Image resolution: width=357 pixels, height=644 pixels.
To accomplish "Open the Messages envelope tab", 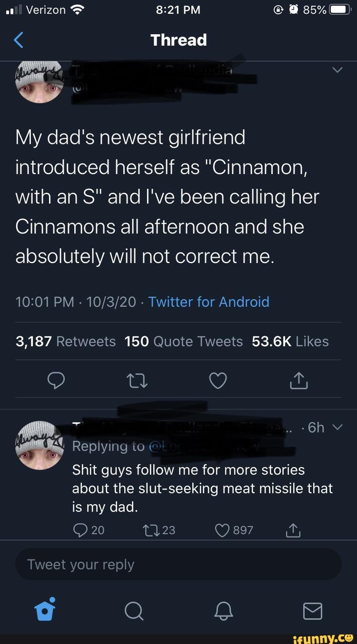I will [x=312, y=611].
